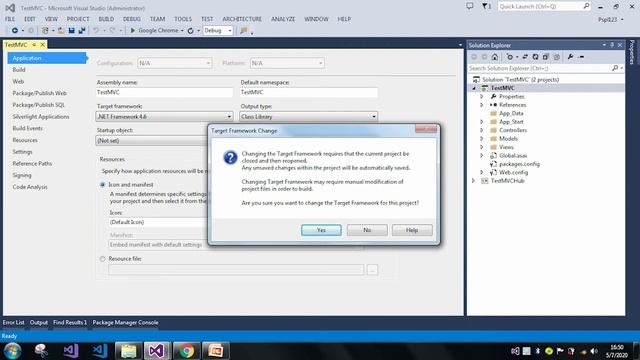
Task: Click the Preview Selected Items icon in Solution Explorer
Action: tap(582, 57)
